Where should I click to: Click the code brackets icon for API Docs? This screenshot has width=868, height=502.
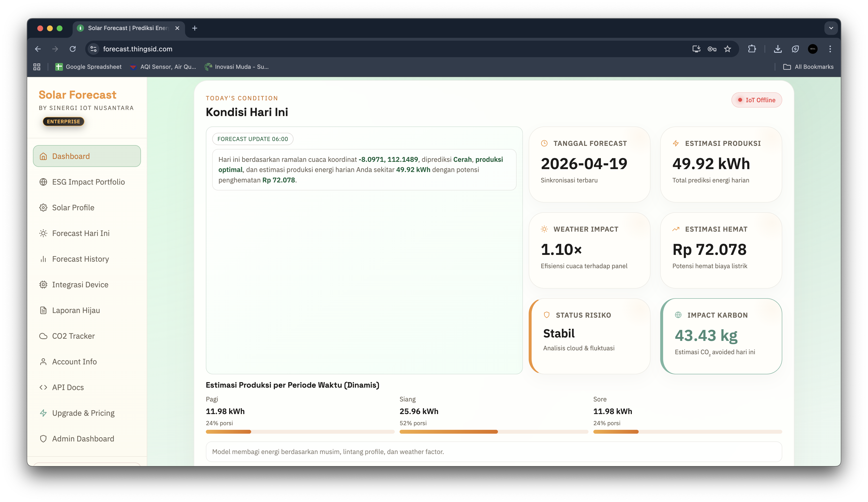point(43,387)
